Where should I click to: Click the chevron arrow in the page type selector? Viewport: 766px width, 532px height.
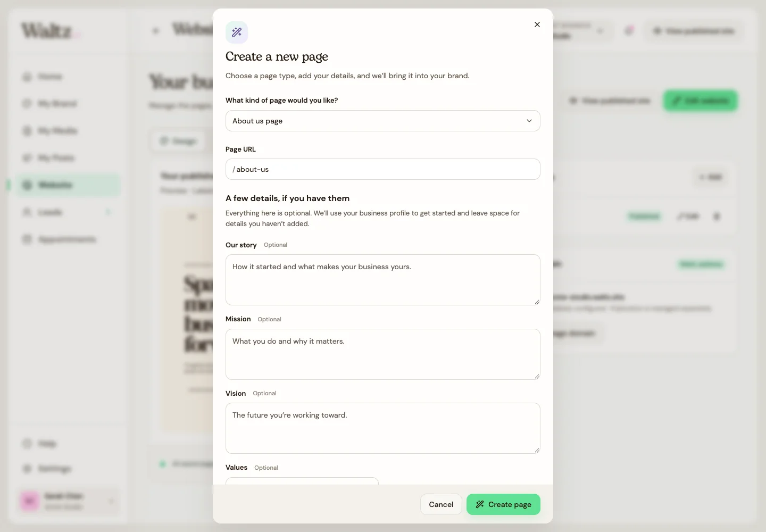pos(529,121)
